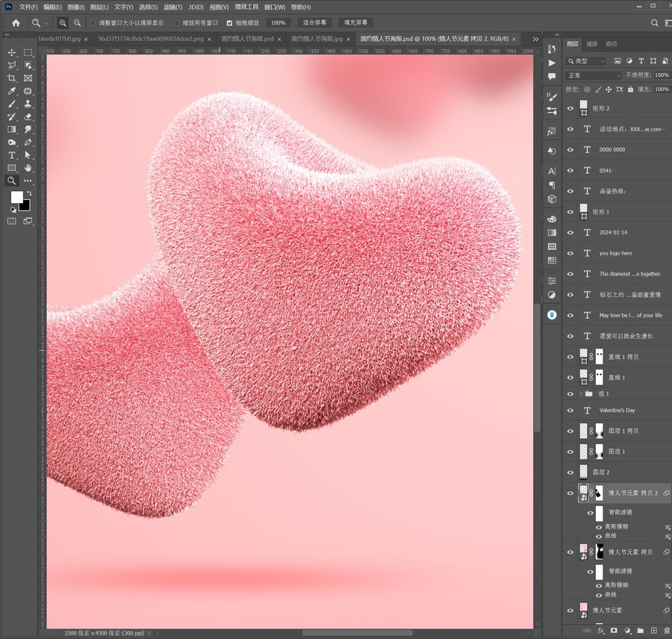Select the Crop tool
672x639 pixels.
11,78
